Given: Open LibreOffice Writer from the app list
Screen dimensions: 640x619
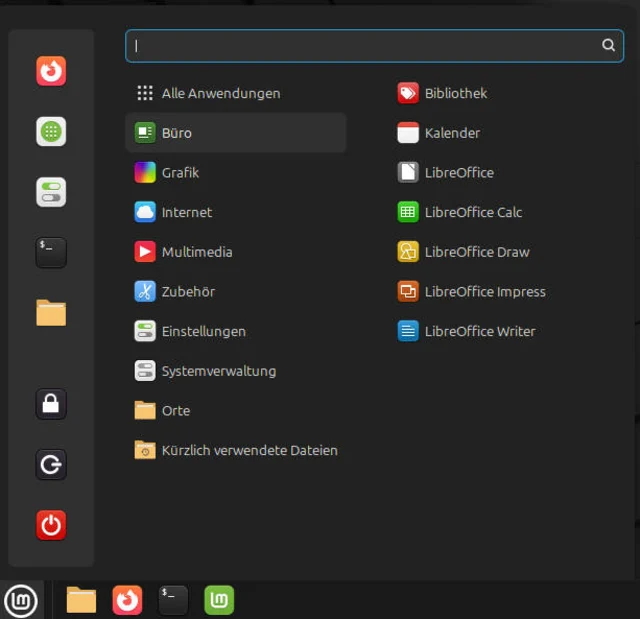Looking at the screenshot, I should point(479,331).
